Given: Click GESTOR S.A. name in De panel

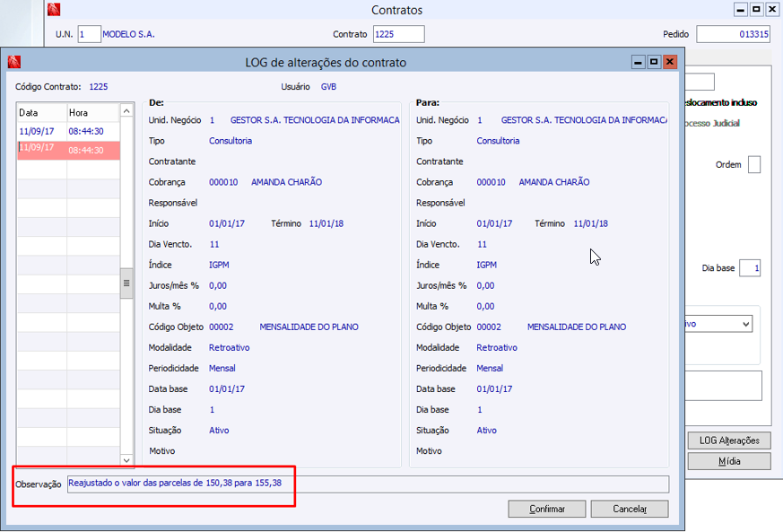Looking at the screenshot, I should pos(315,120).
